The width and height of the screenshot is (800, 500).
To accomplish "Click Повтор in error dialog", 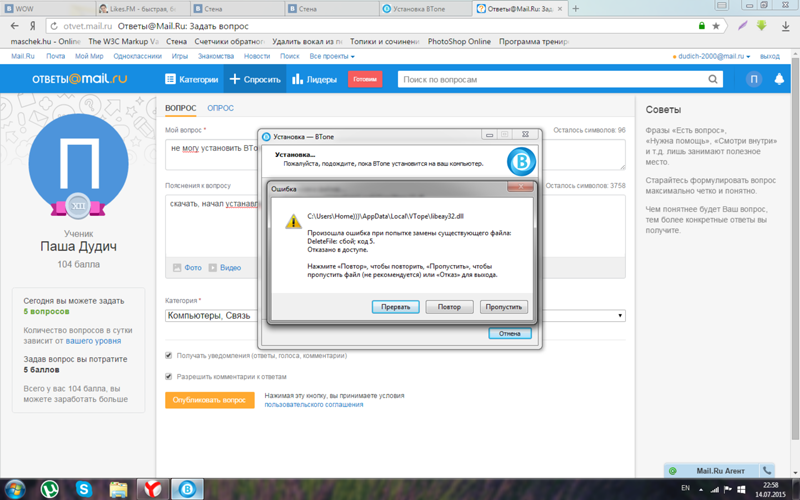I will pyautogui.click(x=449, y=307).
